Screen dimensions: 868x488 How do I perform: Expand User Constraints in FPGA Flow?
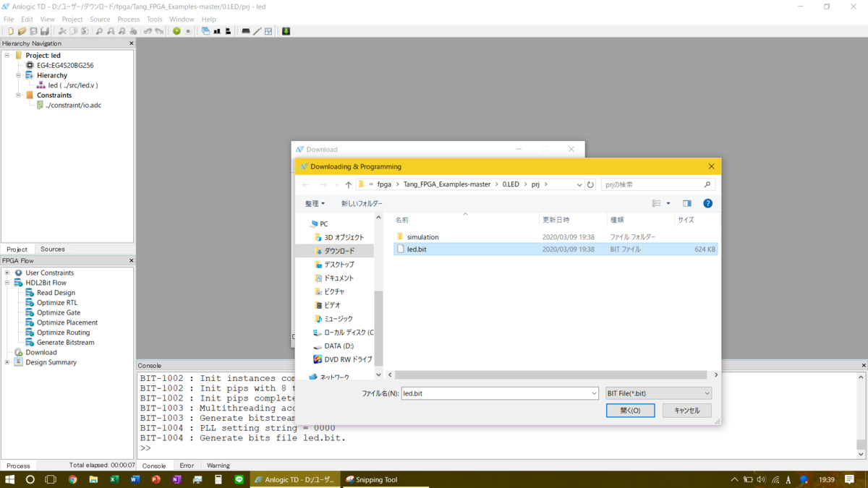pos(7,273)
